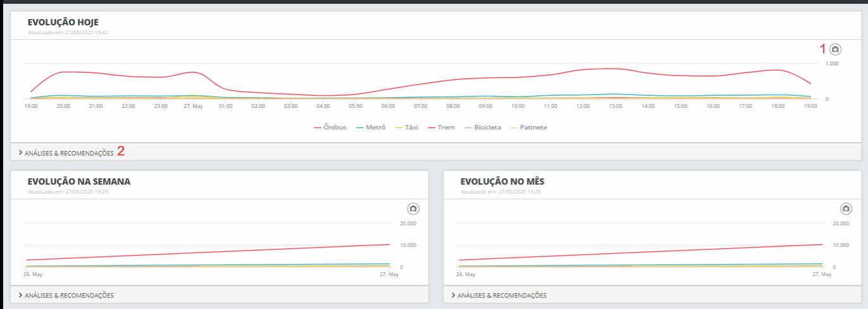Screen dimensions: 868x309
Task: Click the 04:00 label on the hourly axis
Action: [x=322, y=106]
